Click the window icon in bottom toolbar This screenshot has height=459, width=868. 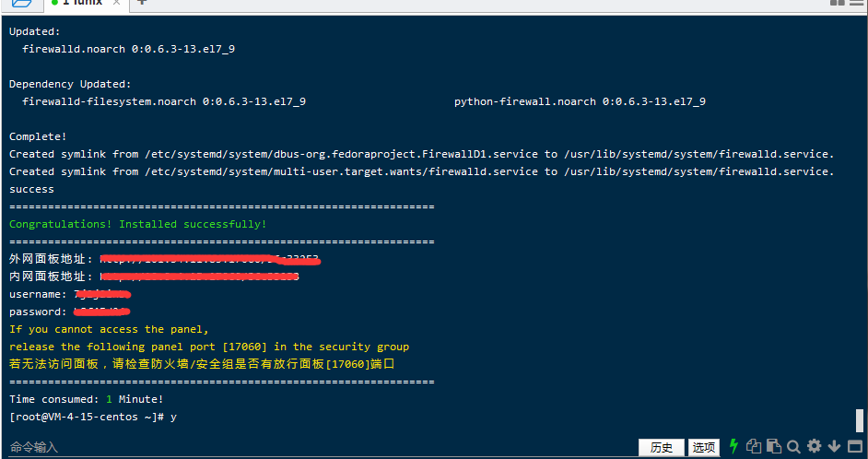pos(855,446)
